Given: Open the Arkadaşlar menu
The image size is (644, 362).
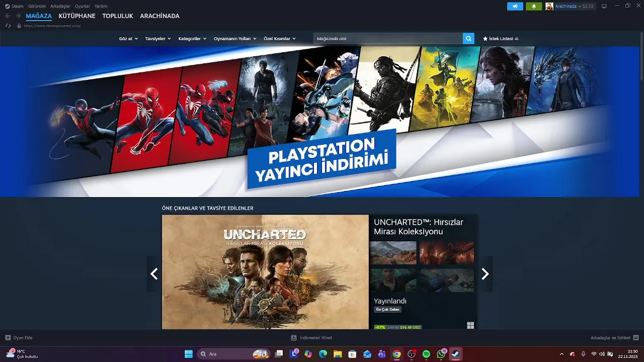Looking at the screenshot, I should [x=60, y=6].
